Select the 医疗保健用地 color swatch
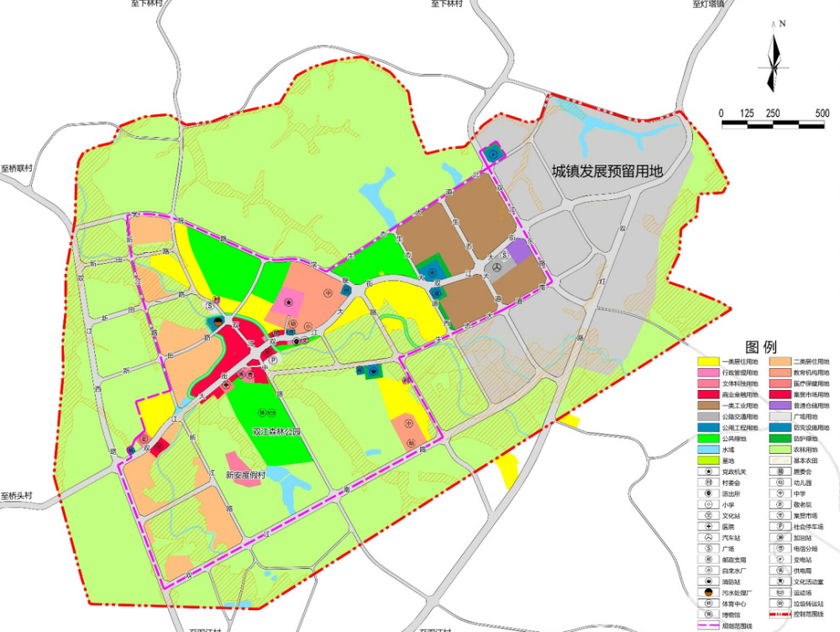Viewport: 840px width, 632px height. 780,384
